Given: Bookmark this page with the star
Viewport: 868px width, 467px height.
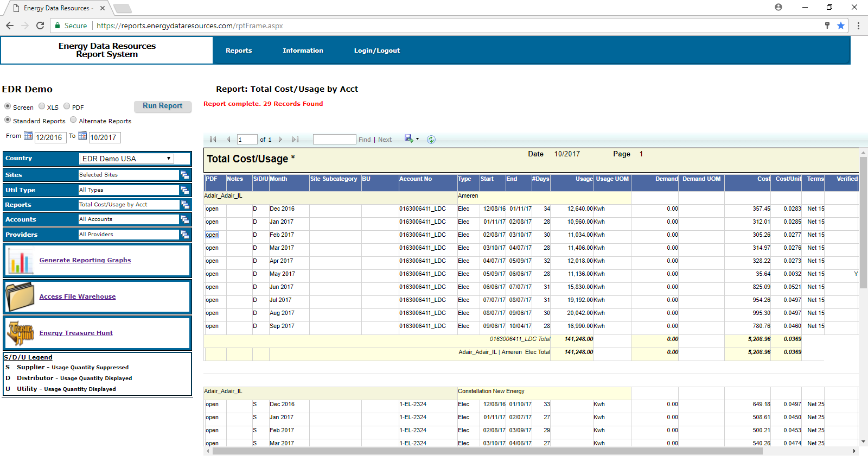Looking at the screenshot, I should click(x=841, y=26).
